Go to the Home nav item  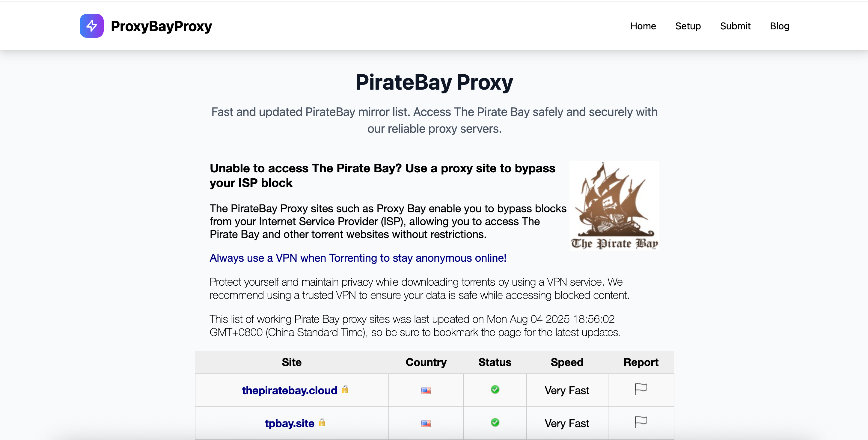(x=643, y=26)
